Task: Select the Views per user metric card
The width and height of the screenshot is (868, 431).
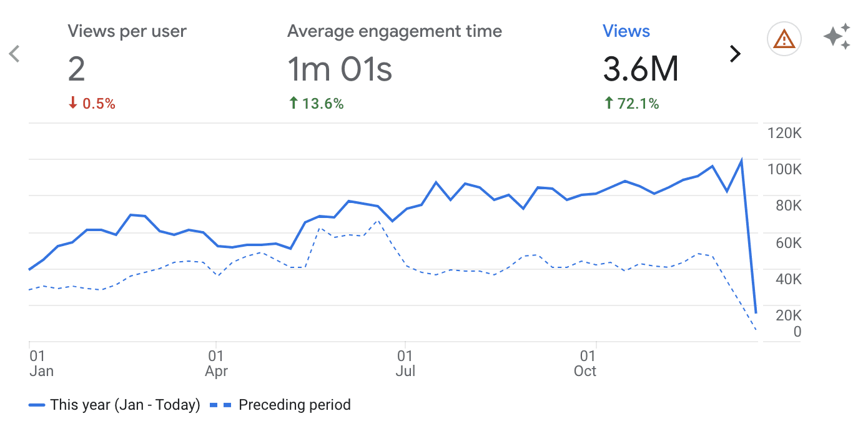Action: coord(127,31)
